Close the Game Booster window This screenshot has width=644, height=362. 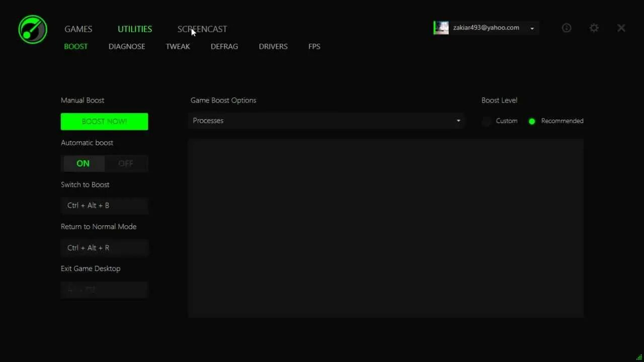[x=621, y=28]
